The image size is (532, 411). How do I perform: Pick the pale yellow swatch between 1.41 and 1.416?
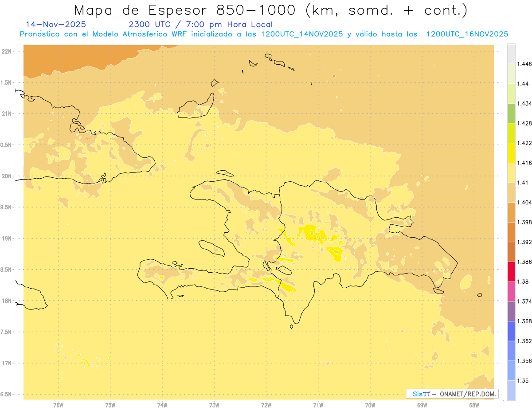[x=511, y=172]
